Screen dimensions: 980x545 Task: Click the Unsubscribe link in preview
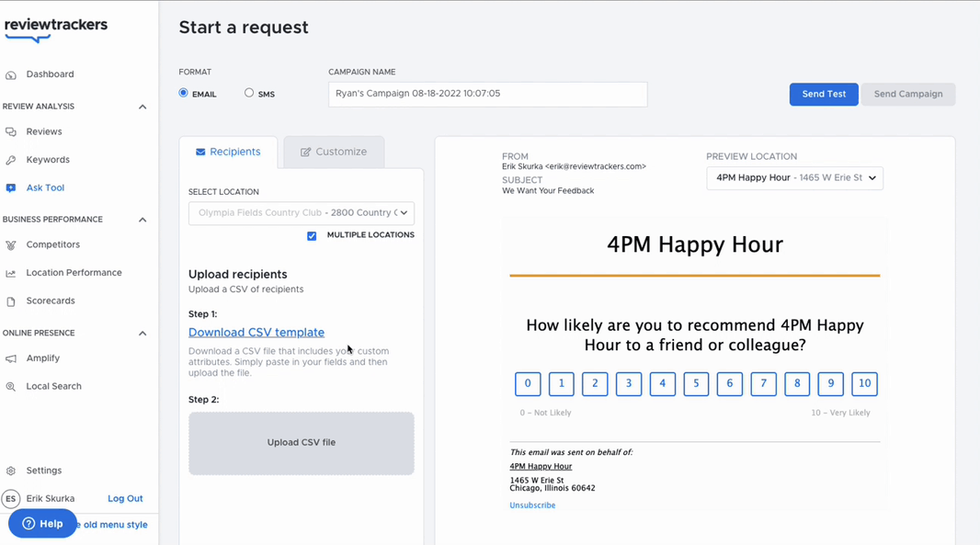532,505
